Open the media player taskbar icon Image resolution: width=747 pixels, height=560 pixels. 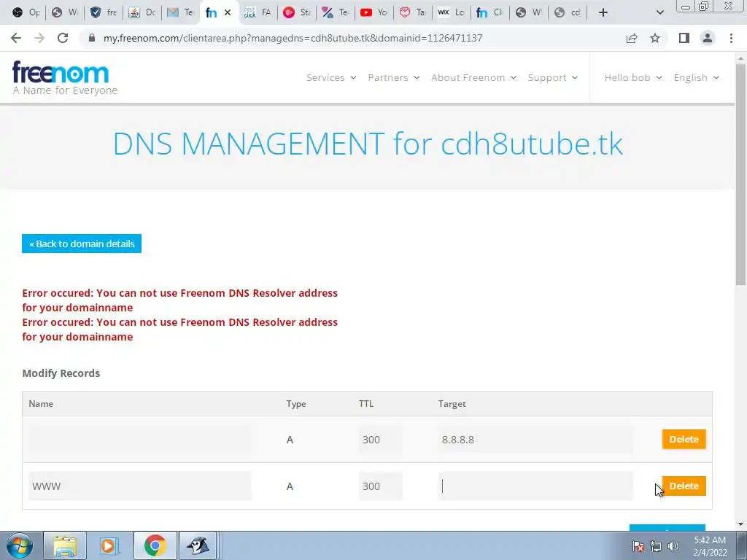click(109, 545)
